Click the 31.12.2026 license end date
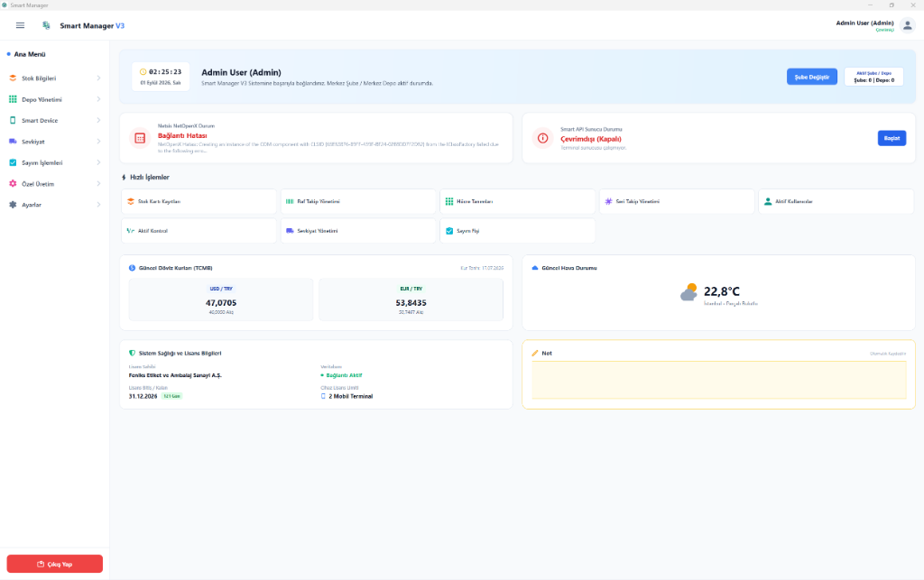The image size is (924, 580). point(143,396)
